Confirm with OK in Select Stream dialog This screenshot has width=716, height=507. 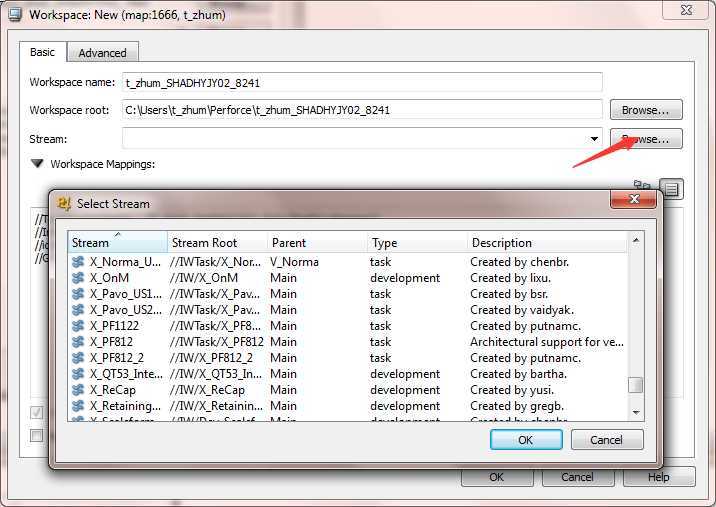click(526, 440)
